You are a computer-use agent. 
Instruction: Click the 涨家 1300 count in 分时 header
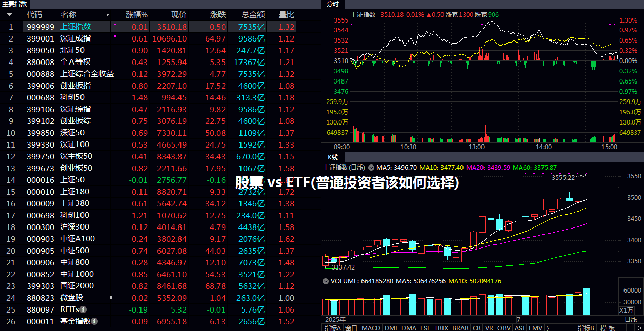pyautogui.click(x=459, y=15)
